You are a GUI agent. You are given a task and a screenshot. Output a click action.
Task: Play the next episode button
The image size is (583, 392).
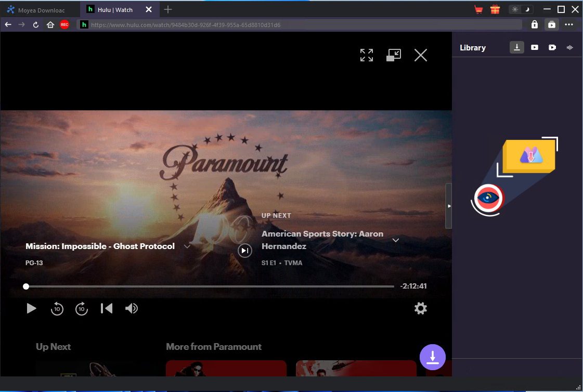point(244,251)
